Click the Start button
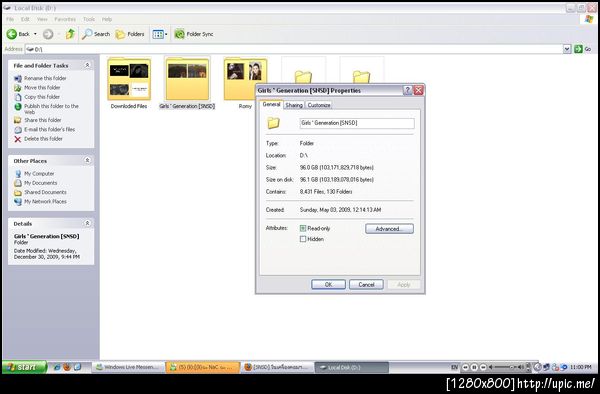Screen dimensions: 600x394 click(x=24, y=367)
